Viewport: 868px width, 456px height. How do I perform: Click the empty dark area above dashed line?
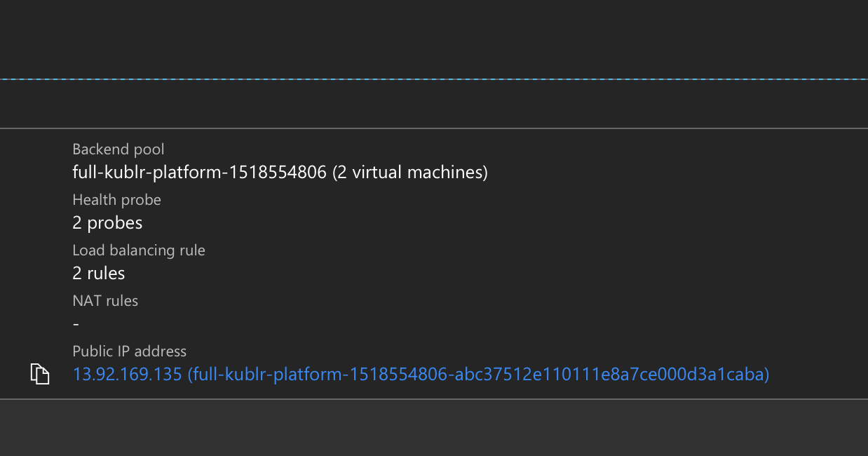coord(434,39)
